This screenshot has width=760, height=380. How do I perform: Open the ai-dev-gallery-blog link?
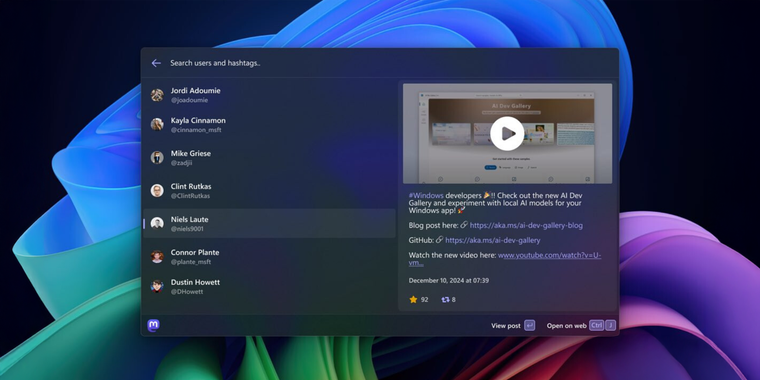tap(526, 225)
